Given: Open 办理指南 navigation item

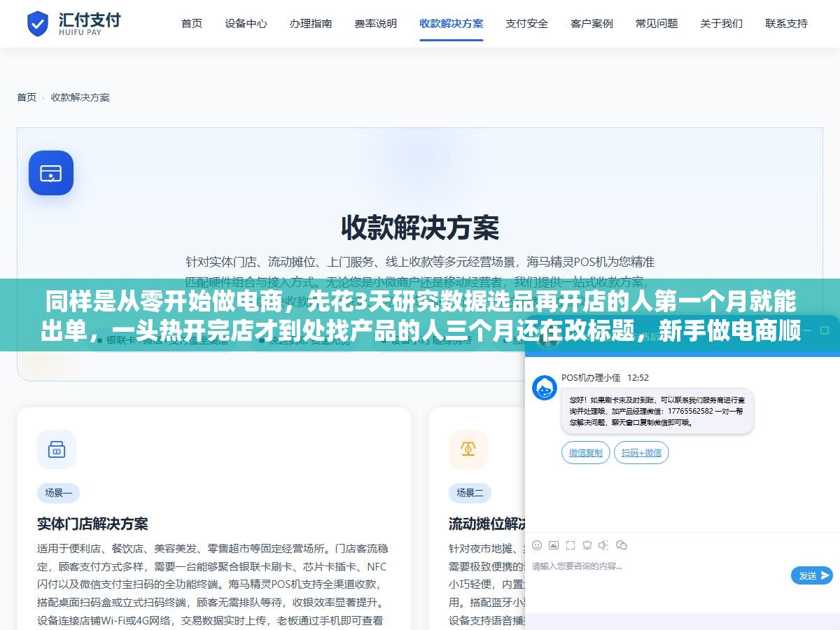Looking at the screenshot, I should [311, 23].
